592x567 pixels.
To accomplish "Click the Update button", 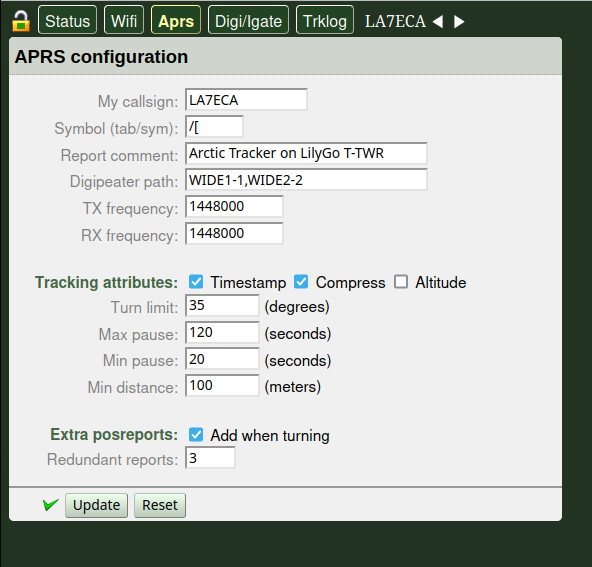I will (x=97, y=505).
